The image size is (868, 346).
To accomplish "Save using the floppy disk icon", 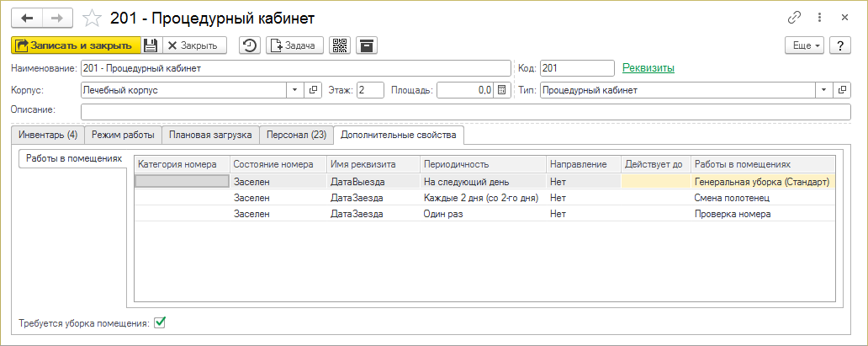I will 151,45.
